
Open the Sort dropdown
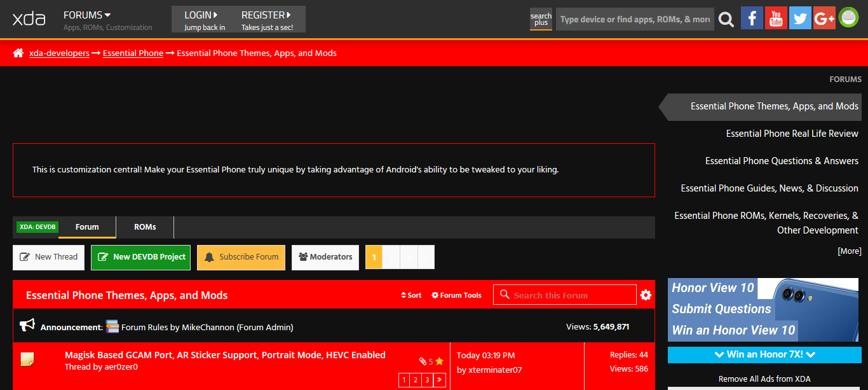(411, 295)
